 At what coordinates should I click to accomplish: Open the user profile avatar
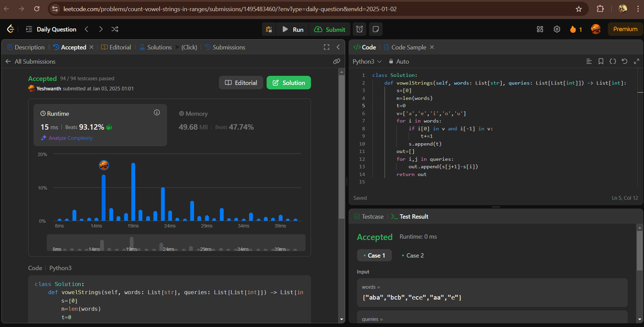(x=596, y=29)
